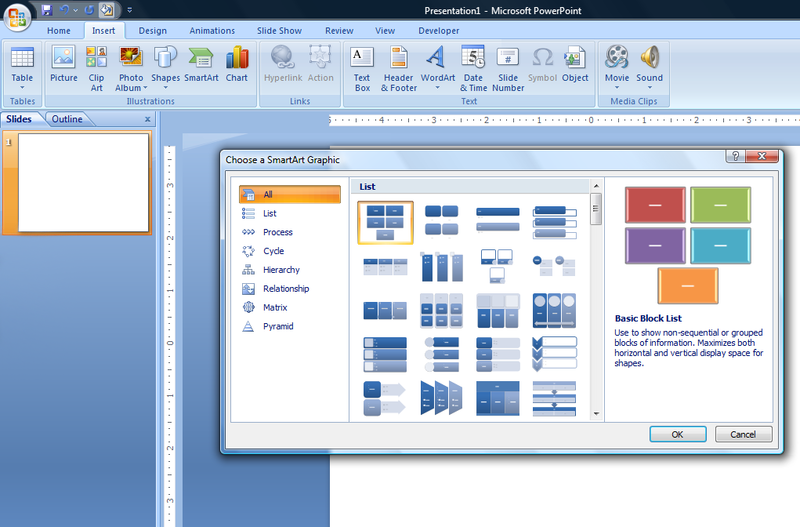Click the SmartArt list scrollbar down arrow
Image resolution: width=800 pixels, height=527 pixels.
coord(597,414)
